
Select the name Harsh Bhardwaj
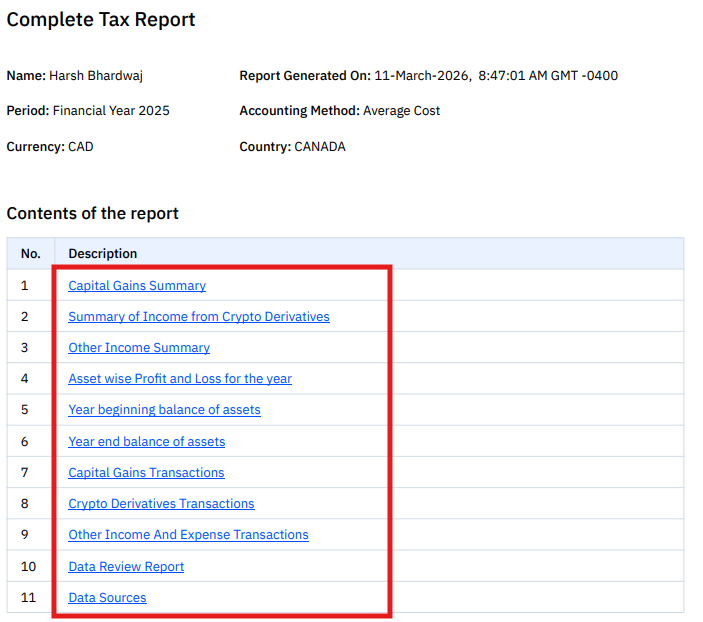[x=96, y=76]
